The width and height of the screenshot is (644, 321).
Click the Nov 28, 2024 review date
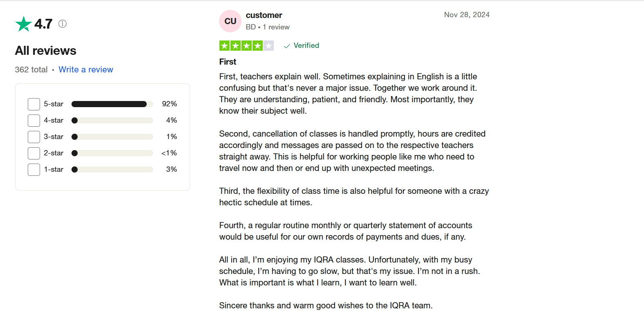point(467,15)
